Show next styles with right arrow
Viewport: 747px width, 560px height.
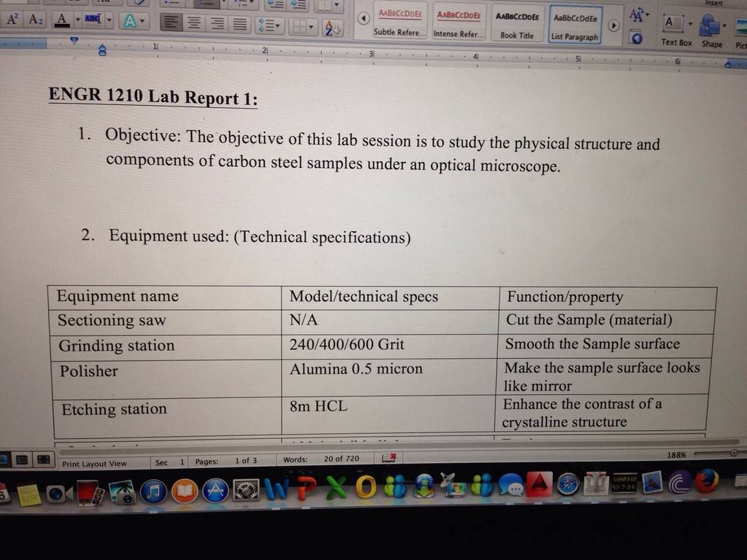[614, 26]
